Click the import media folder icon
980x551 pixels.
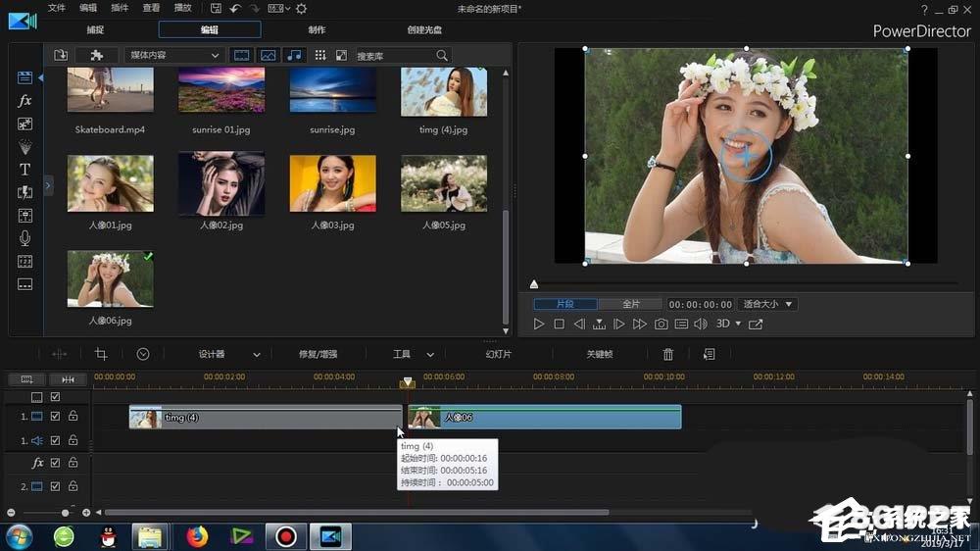[61, 55]
